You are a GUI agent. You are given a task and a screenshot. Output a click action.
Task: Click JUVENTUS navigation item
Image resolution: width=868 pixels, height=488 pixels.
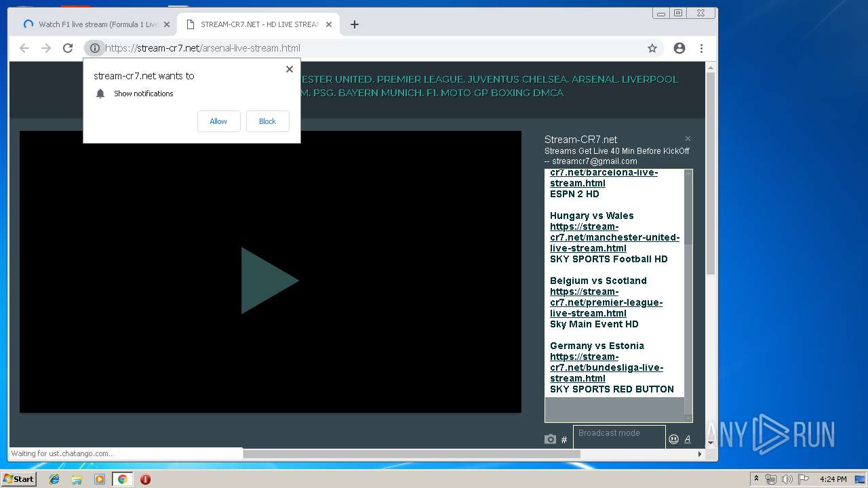[x=494, y=79]
